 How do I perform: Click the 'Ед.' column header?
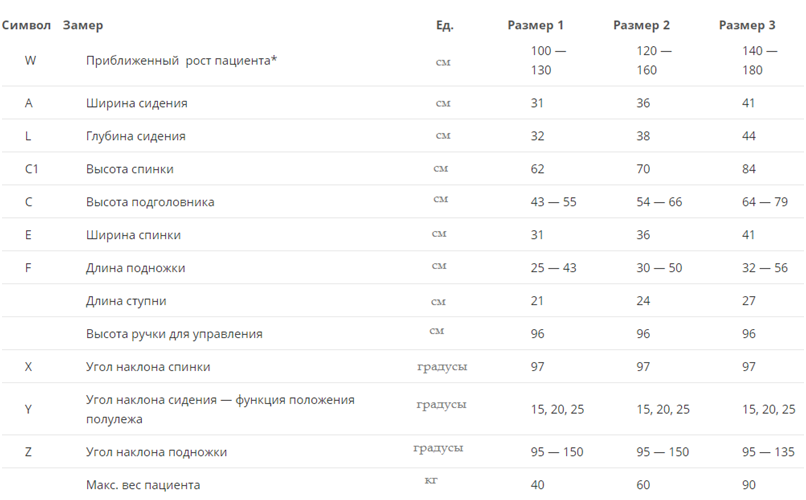tap(445, 25)
